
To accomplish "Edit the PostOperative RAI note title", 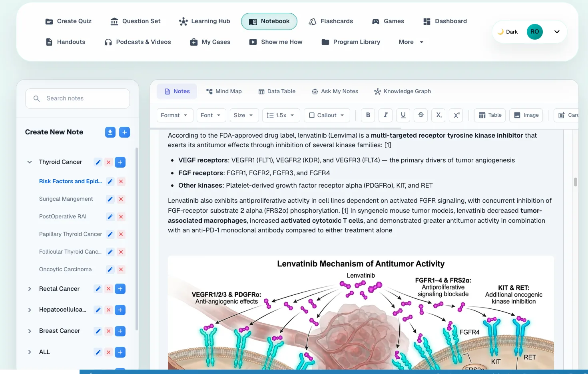I will click(110, 216).
